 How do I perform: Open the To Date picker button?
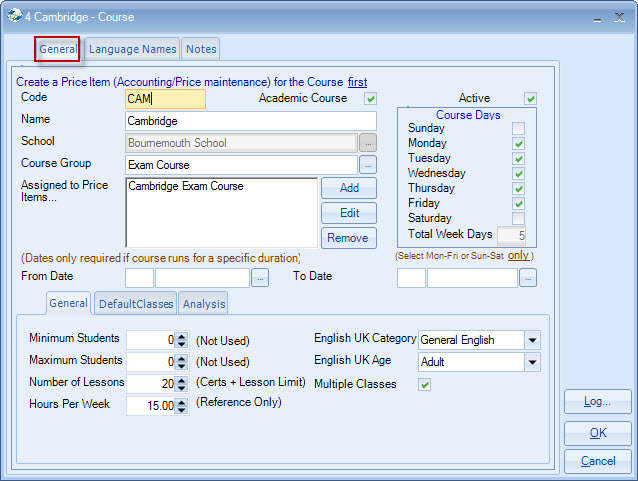(528, 278)
